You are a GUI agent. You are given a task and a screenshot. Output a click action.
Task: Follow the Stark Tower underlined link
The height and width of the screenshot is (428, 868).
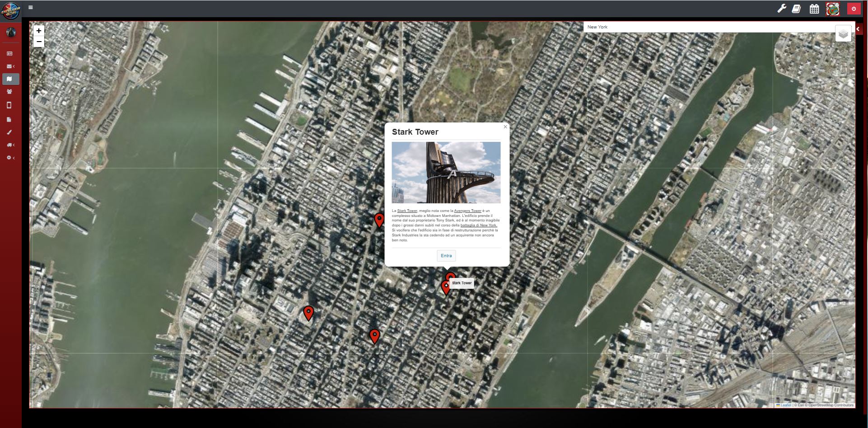coord(407,211)
